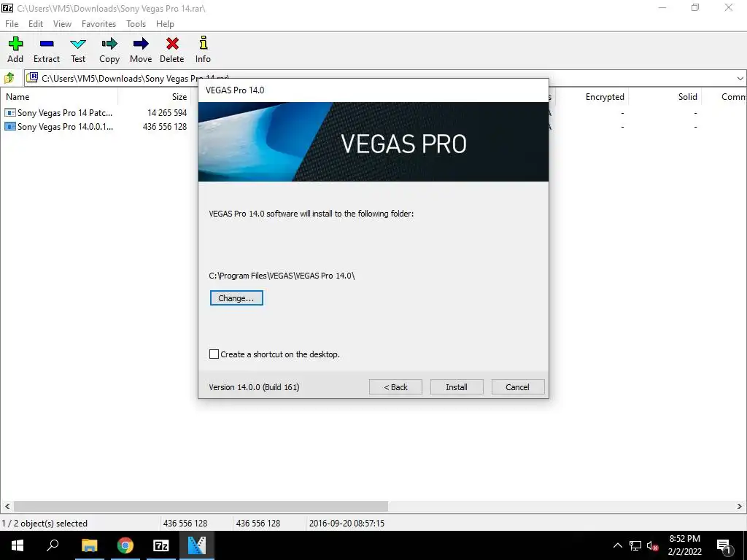The width and height of the screenshot is (747, 560).
Task: Click the size value 436 556 128 in list
Action: click(x=165, y=127)
